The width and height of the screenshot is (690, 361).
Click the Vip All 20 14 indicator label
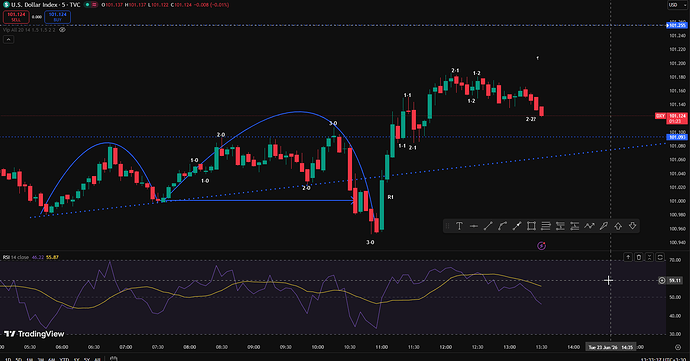pyautogui.click(x=29, y=30)
